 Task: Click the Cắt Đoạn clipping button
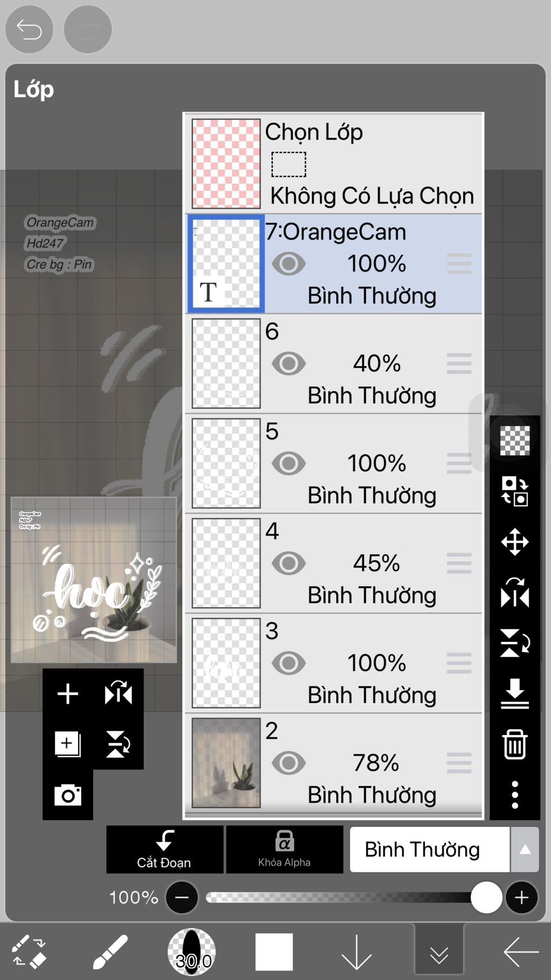coord(165,849)
